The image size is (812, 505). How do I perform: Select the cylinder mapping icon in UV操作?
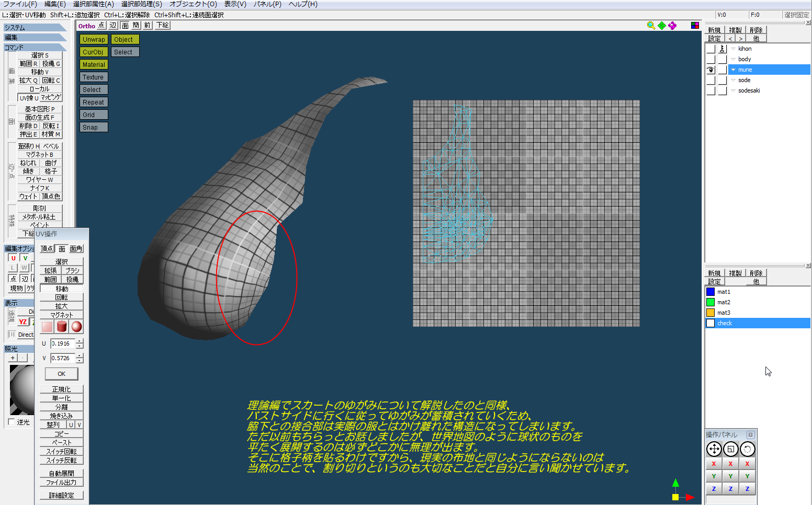62,327
